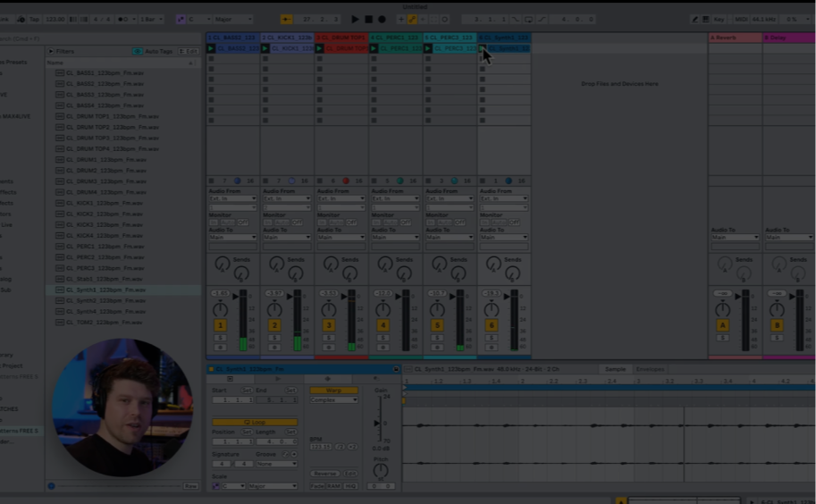816x504 pixels.
Task: Toggle the metronome icon
Action: tap(123, 20)
